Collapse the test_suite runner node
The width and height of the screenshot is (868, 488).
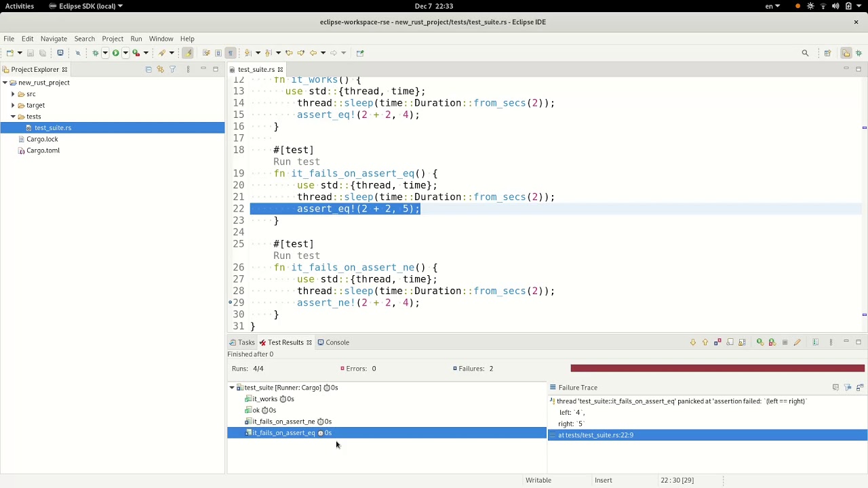tap(232, 388)
